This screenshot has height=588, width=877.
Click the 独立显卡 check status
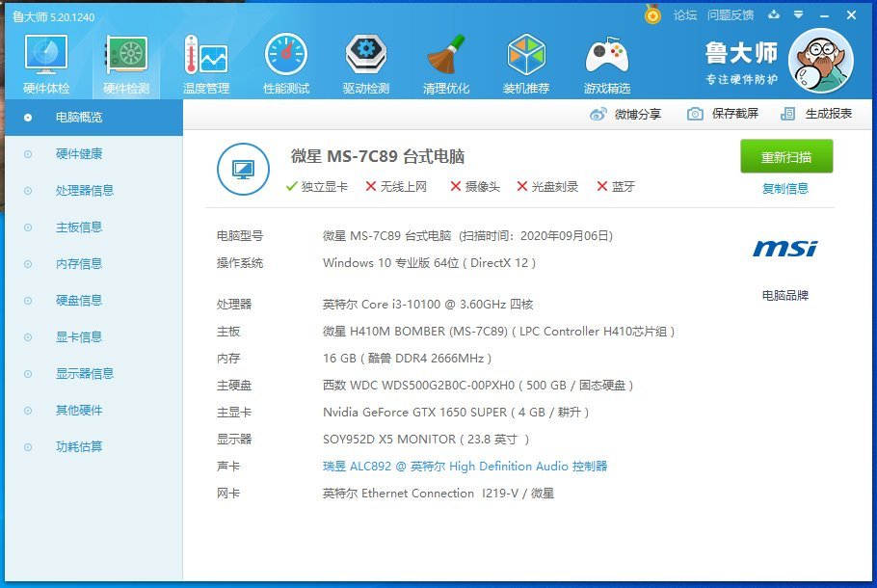(x=316, y=186)
